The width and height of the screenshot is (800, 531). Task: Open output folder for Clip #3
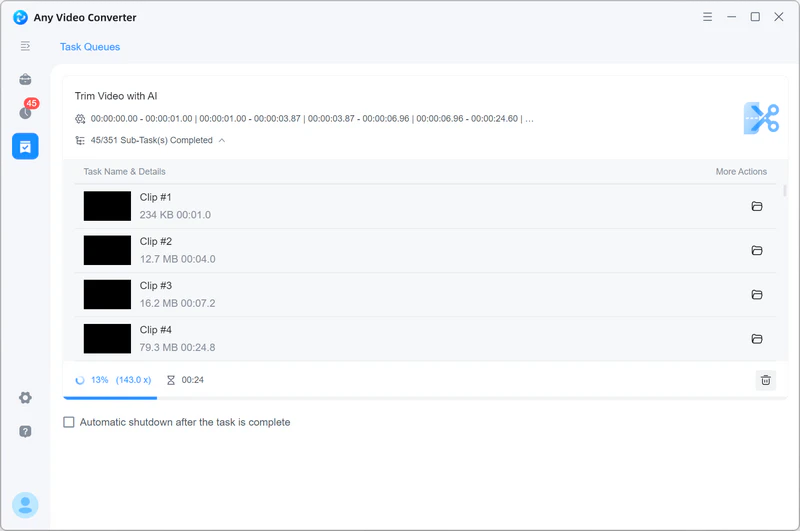coord(756,294)
